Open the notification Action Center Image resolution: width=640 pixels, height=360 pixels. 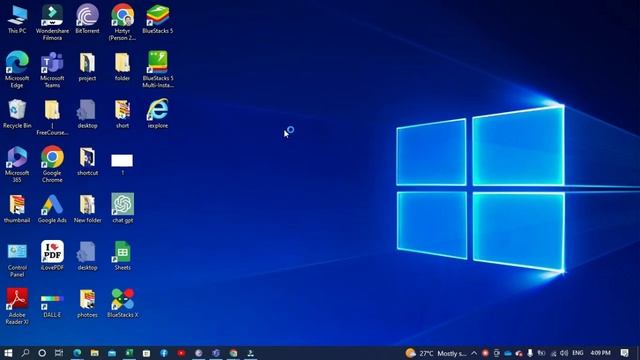(624, 353)
